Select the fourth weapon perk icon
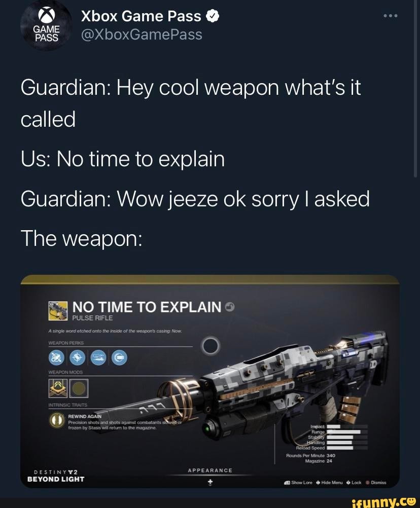This screenshot has height=508, width=420. (119, 357)
